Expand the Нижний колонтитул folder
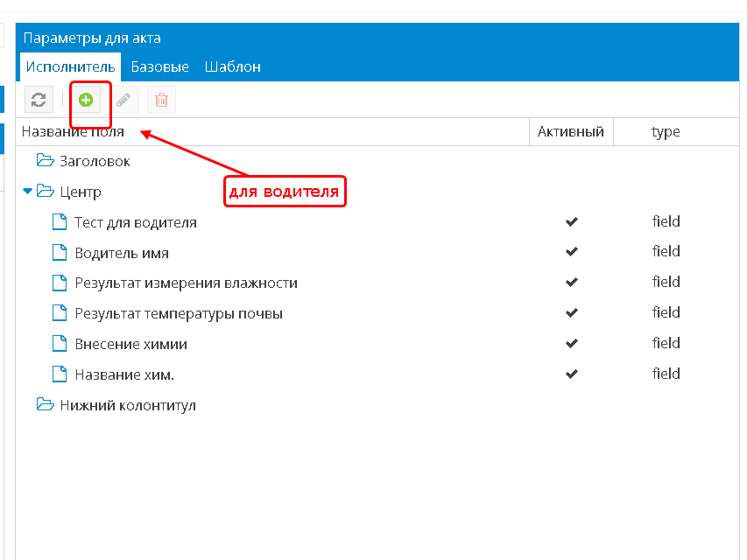Screen dimensions: 747x560 click(x=127, y=405)
